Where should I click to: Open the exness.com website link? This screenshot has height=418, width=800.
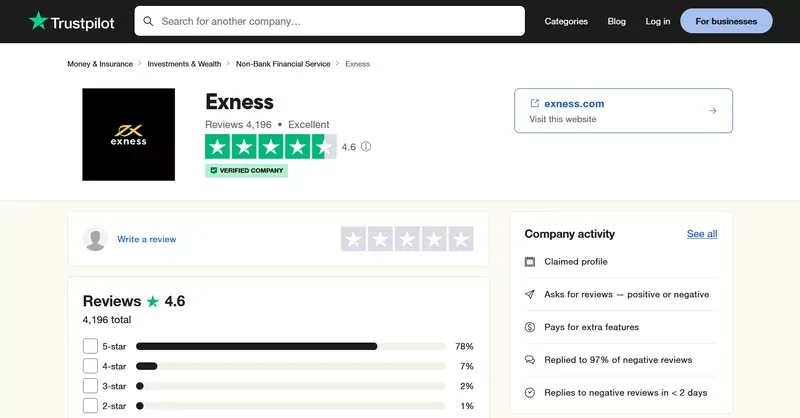point(574,104)
